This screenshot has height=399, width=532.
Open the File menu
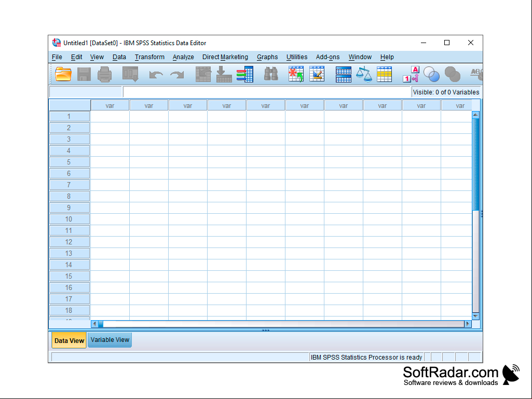[57, 57]
